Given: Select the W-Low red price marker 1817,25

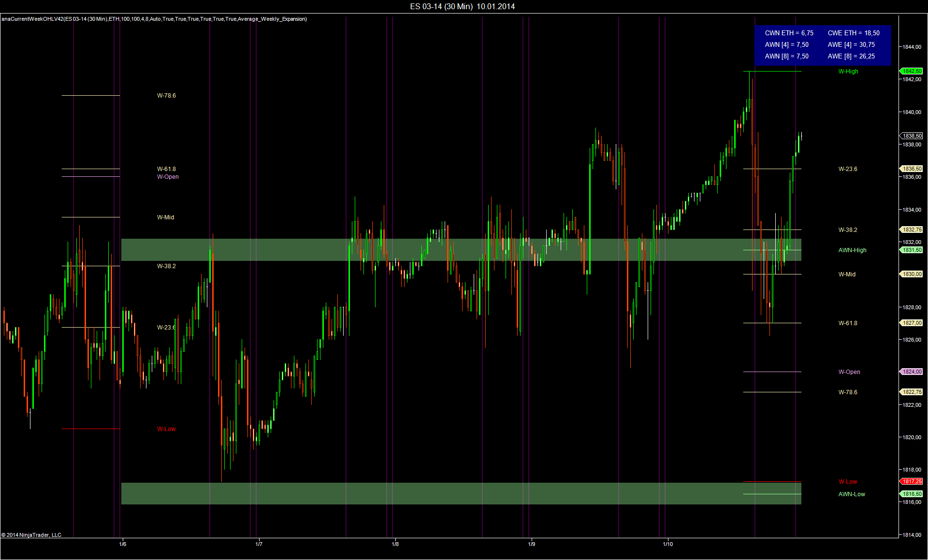Looking at the screenshot, I should pos(912,481).
